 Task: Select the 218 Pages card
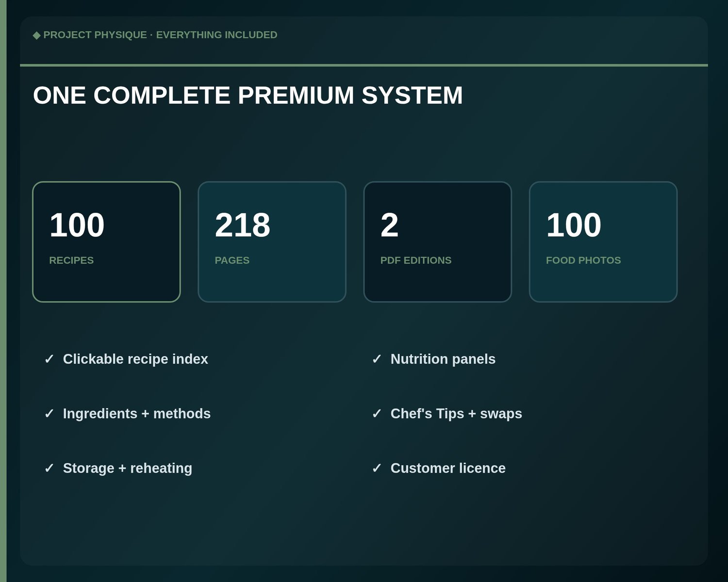[x=272, y=242]
